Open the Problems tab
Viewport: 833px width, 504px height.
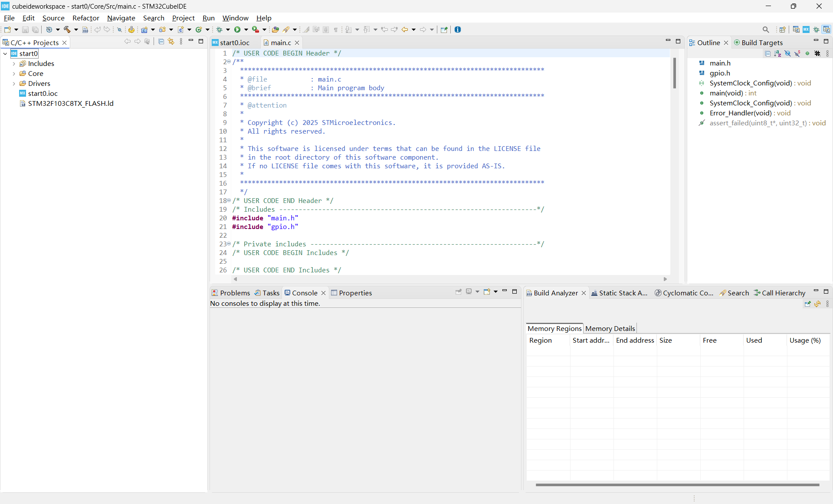231,293
